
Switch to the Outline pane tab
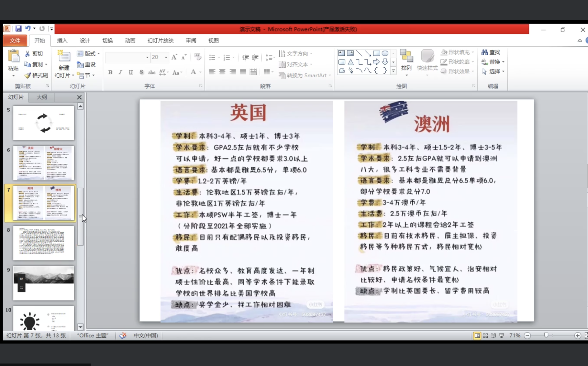click(x=42, y=97)
